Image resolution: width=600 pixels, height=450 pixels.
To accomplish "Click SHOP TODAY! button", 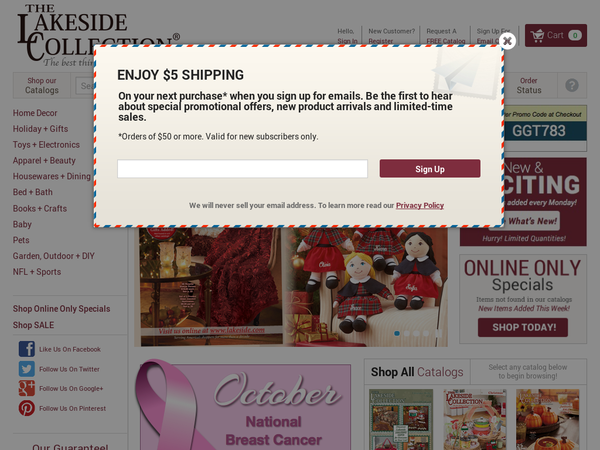I will pyautogui.click(x=523, y=328).
